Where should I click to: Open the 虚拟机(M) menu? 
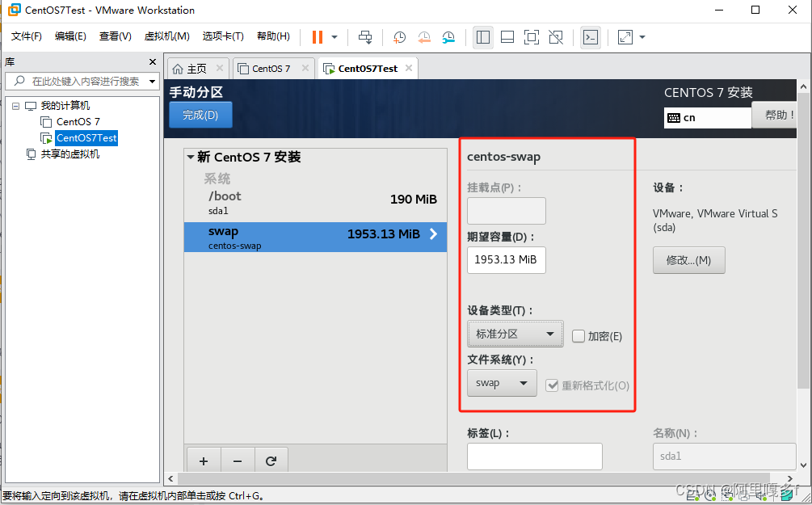[x=166, y=36]
